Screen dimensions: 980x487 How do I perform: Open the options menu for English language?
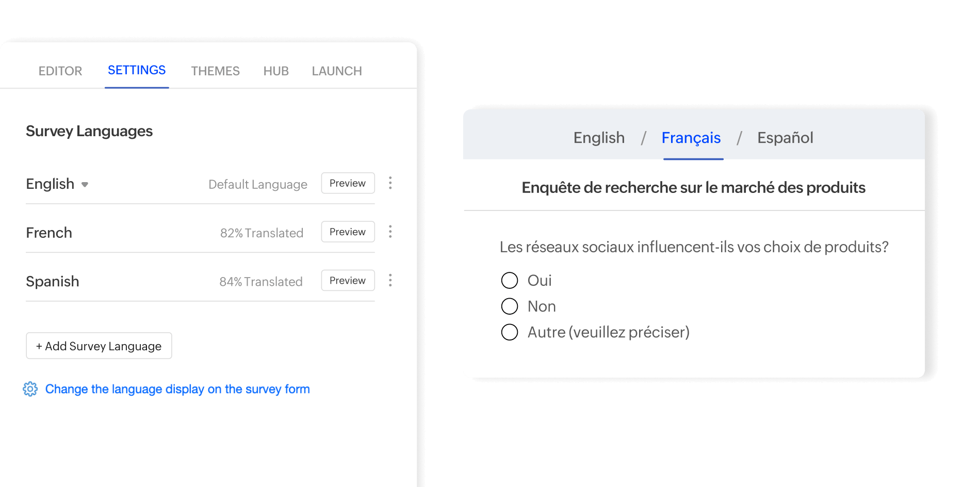pyautogui.click(x=390, y=183)
